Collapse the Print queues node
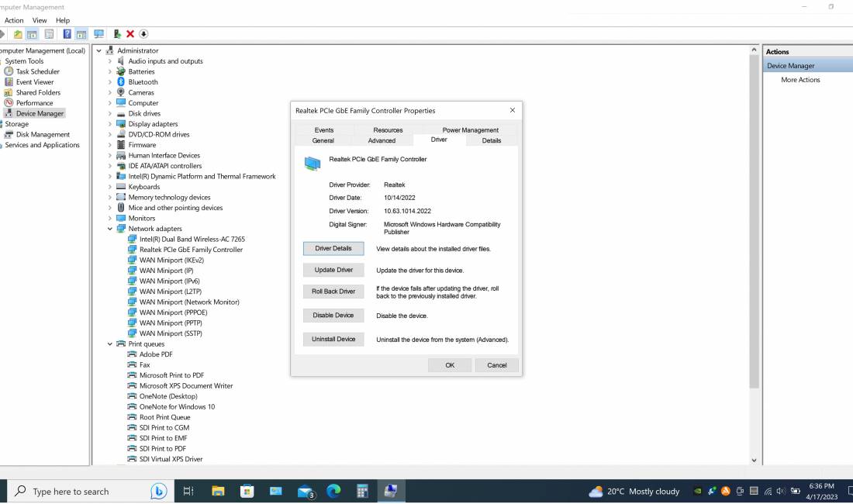853x504 pixels. [110, 344]
